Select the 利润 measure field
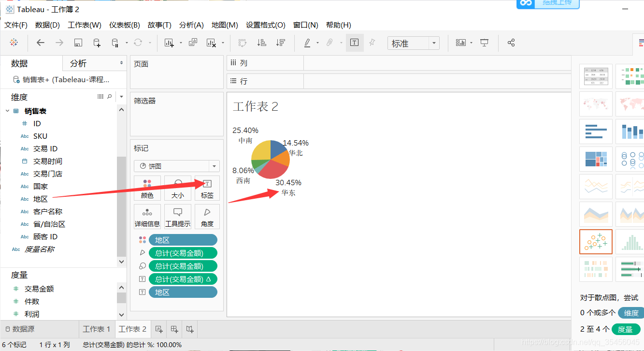This screenshot has height=351, width=644. coord(32,314)
